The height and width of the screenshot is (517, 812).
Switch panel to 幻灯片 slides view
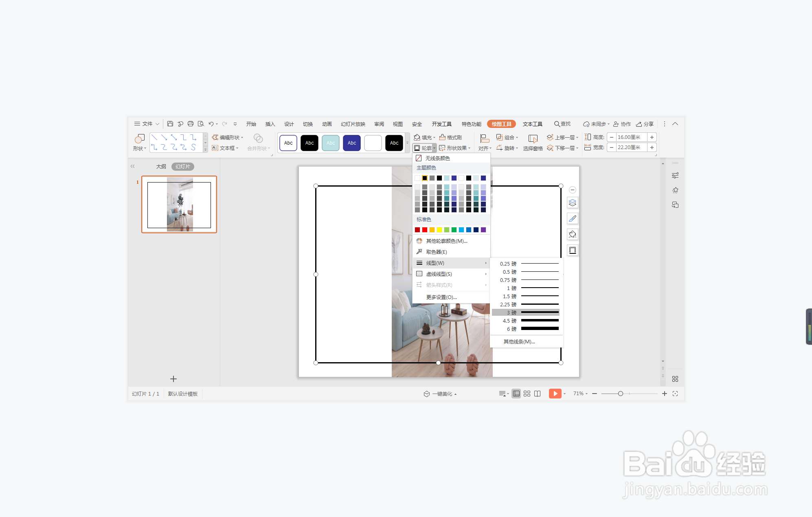point(183,166)
